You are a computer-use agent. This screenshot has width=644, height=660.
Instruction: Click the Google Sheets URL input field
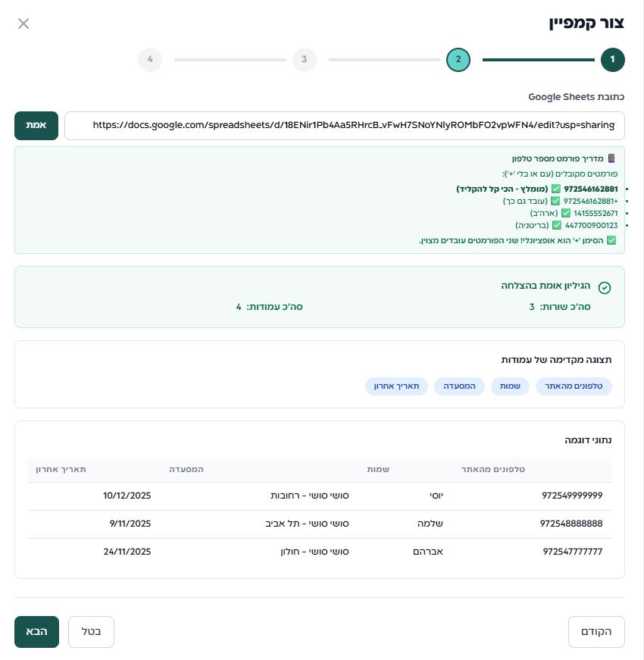(x=345, y=126)
